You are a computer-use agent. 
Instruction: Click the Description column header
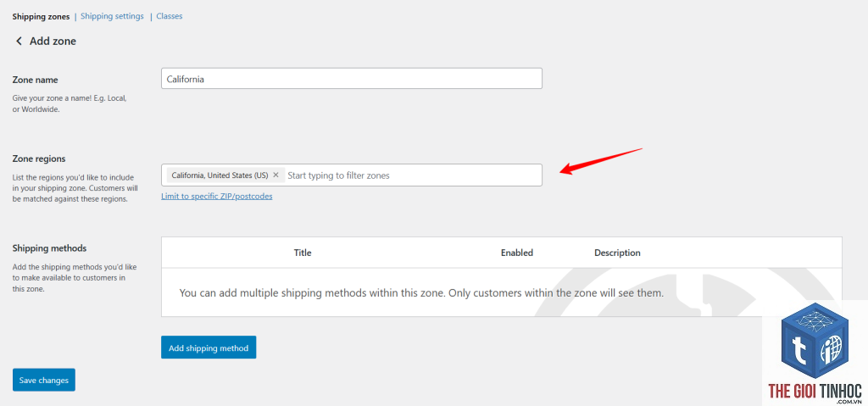[x=617, y=253]
